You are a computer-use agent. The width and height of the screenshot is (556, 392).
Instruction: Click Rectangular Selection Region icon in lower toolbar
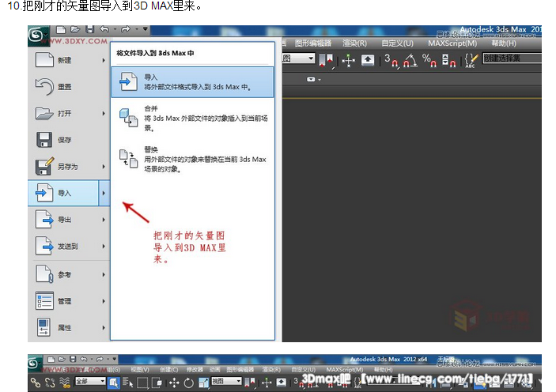click(142, 383)
